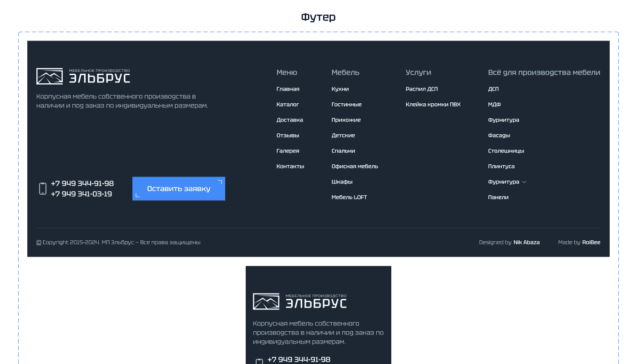This screenshot has height=364, width=637.
Task: Open the Панели materials link
Action: (x=499, y=197)
